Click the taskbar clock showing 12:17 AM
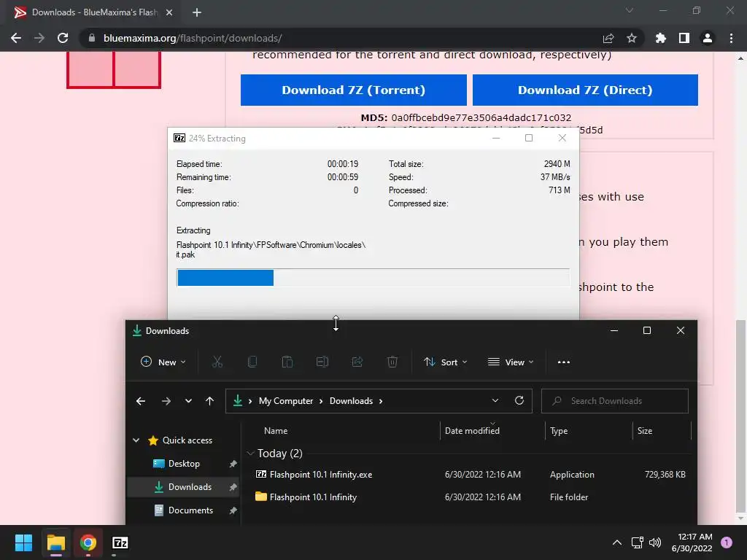 [692, 542]
